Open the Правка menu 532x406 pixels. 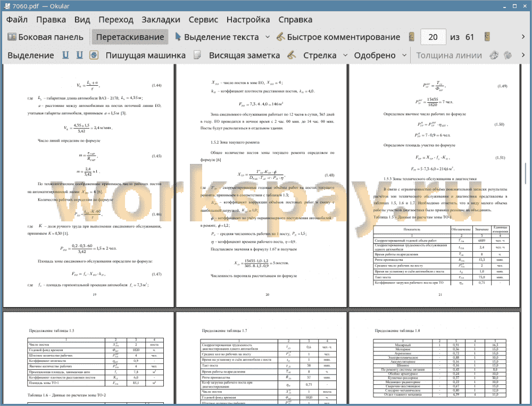51,20
